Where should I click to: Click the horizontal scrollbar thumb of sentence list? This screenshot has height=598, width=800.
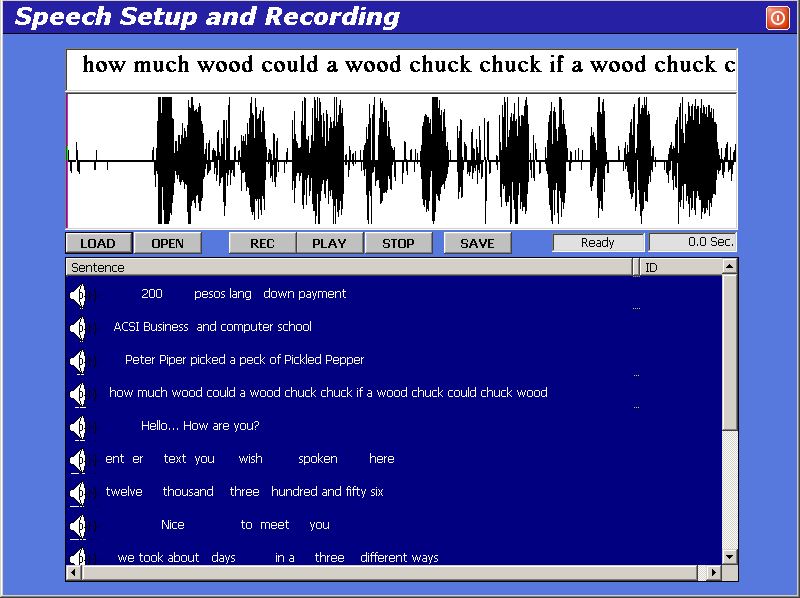click(390, 572)
